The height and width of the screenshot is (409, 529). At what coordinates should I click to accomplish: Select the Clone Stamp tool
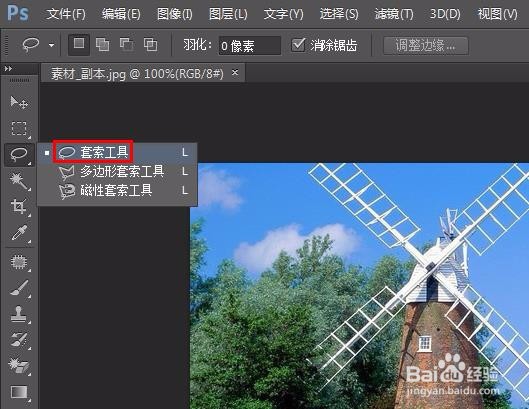point(19,314)
